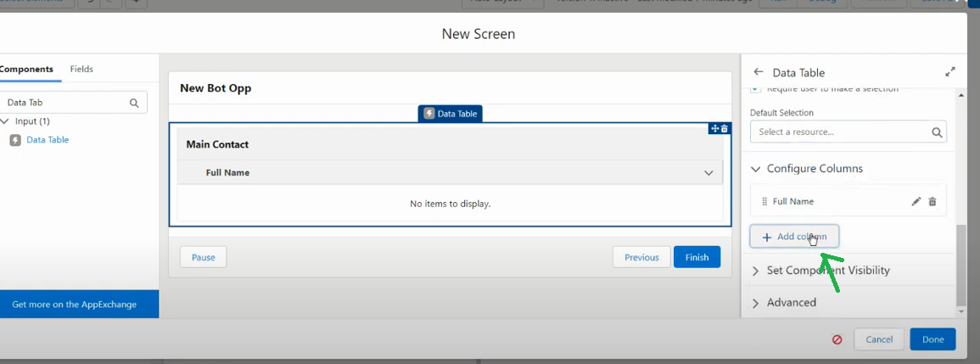Click the search icon in Default Selection field
This screenshot has width=980, height=364.
pyautogui.click(x=936, y=132)
